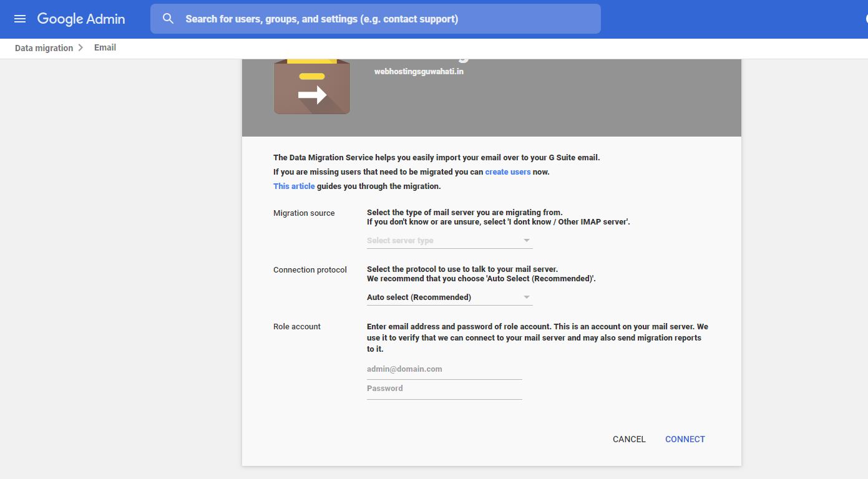Click webhostingsguwahati.in domain text
The height and width of the screenshot is (479, 868).
[419, 72]
